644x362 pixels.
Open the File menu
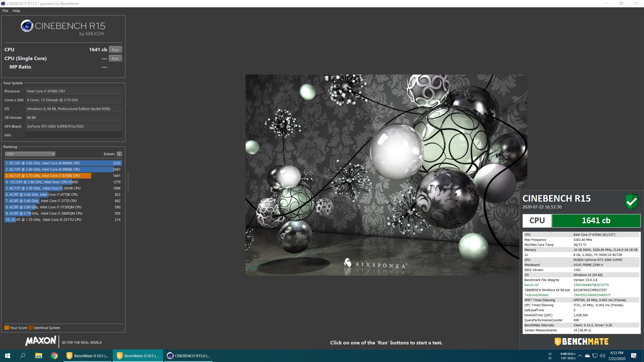(x=5, y=11)
